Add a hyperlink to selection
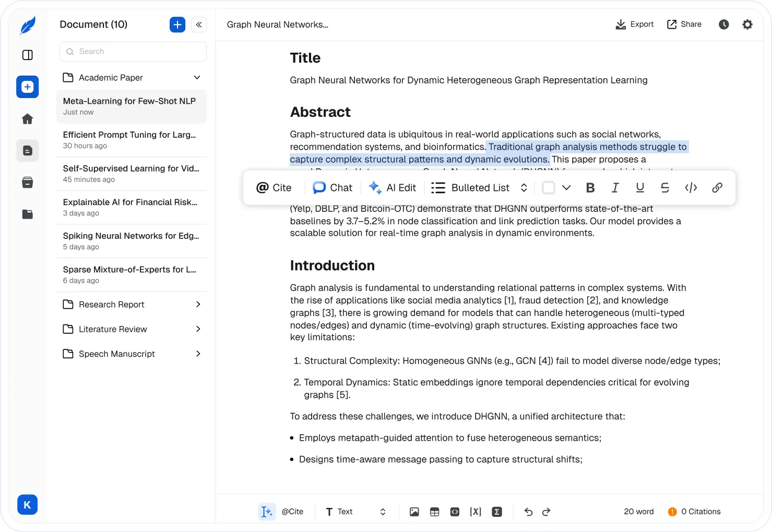 point(717,188)
